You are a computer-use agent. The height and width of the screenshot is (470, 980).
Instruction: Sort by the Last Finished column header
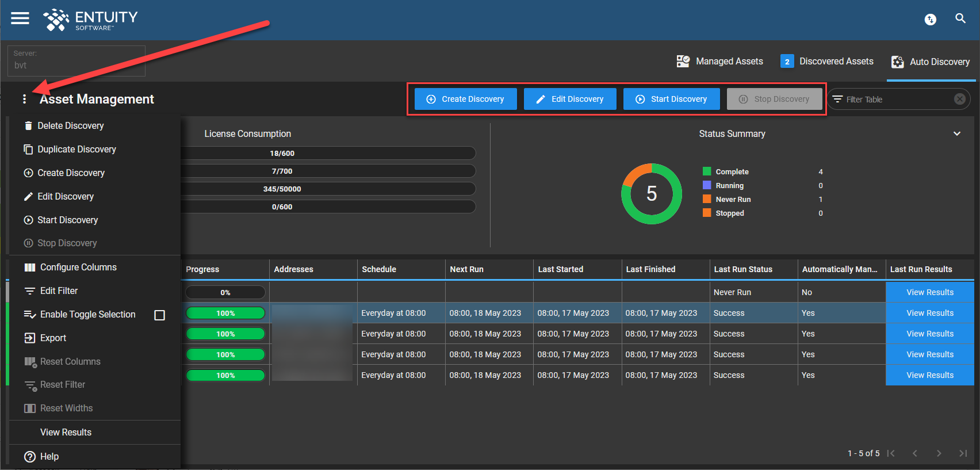click(665, 269)
